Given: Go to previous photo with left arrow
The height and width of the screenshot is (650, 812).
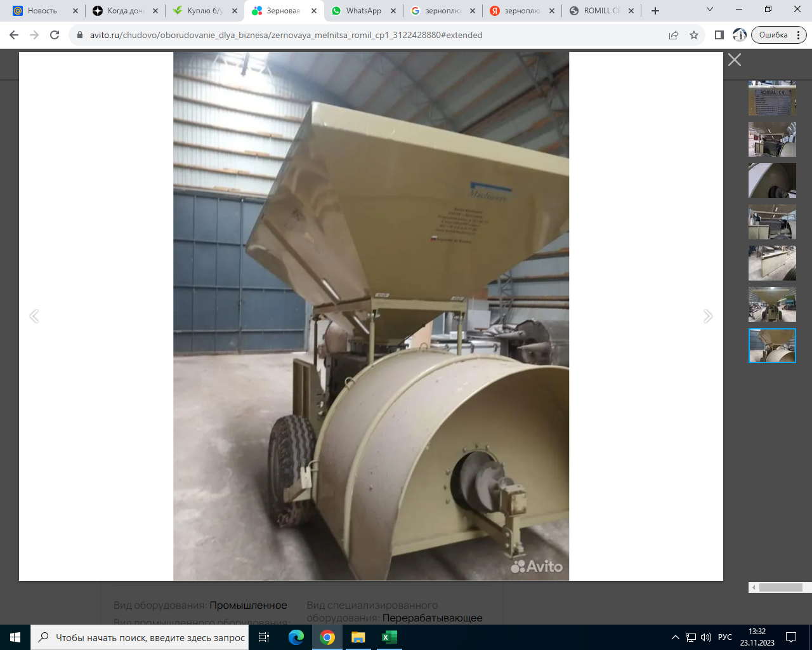Looking at the screenshot, I should point(34,316).
